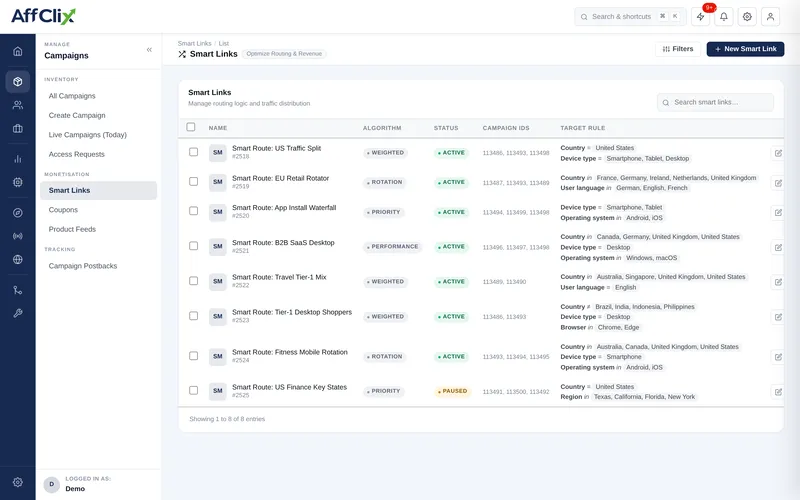
Task: Click the Demo logged-in user avatar
Action: [x=52, y=484]
